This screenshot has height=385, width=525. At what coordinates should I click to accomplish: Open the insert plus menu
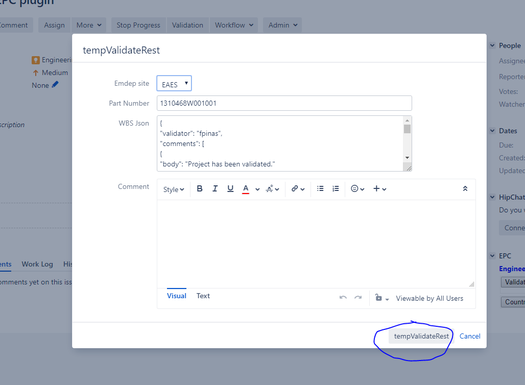(x=380, y=189)
